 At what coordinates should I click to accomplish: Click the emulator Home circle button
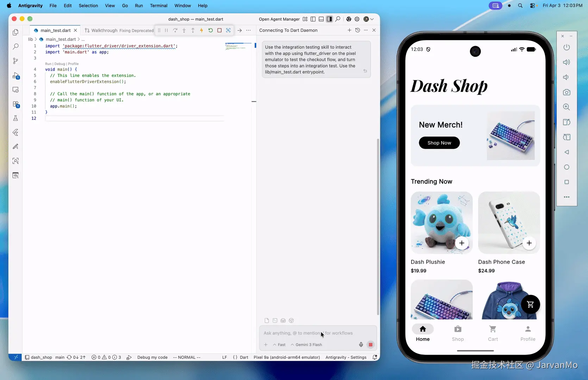click(567, 167)
